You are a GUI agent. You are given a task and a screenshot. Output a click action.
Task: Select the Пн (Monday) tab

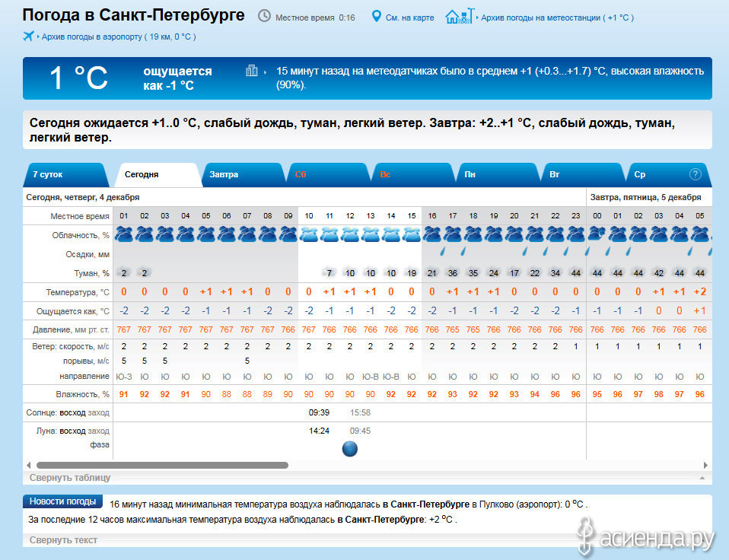coord(470,174)
